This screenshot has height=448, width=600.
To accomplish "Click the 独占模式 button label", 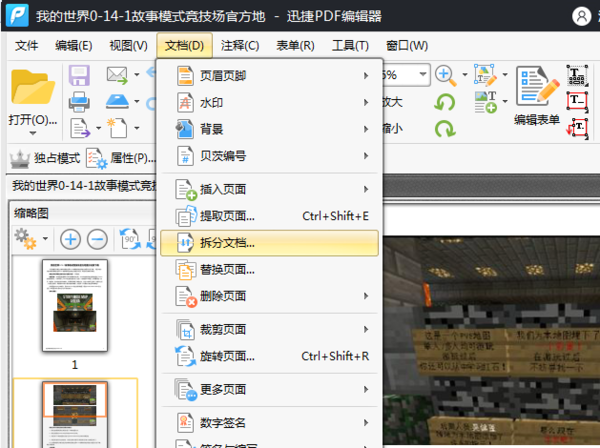I will coord(57,158).
